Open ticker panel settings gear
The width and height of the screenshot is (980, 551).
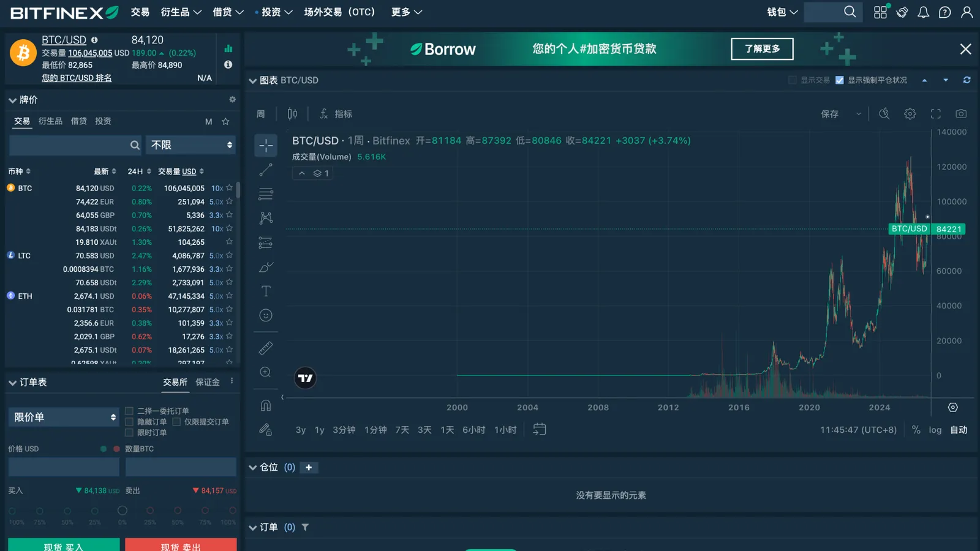(x=232, y=99)
